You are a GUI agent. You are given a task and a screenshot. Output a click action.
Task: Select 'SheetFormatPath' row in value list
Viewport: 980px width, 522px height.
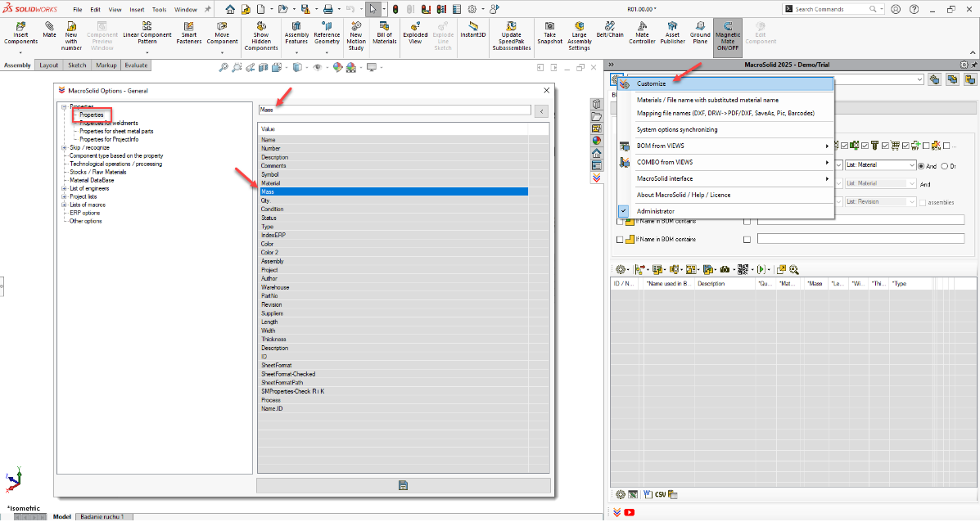[x=394, y=383]
